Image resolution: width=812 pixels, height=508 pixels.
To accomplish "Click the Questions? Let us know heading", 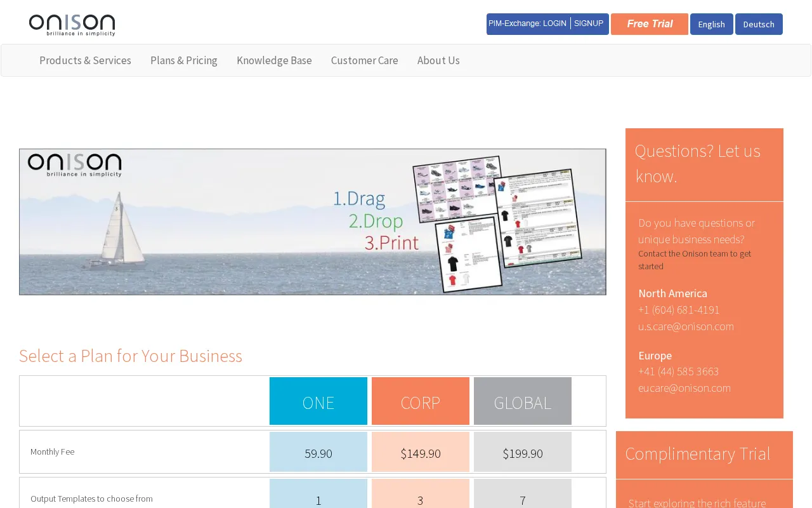I will pos(698,164).
